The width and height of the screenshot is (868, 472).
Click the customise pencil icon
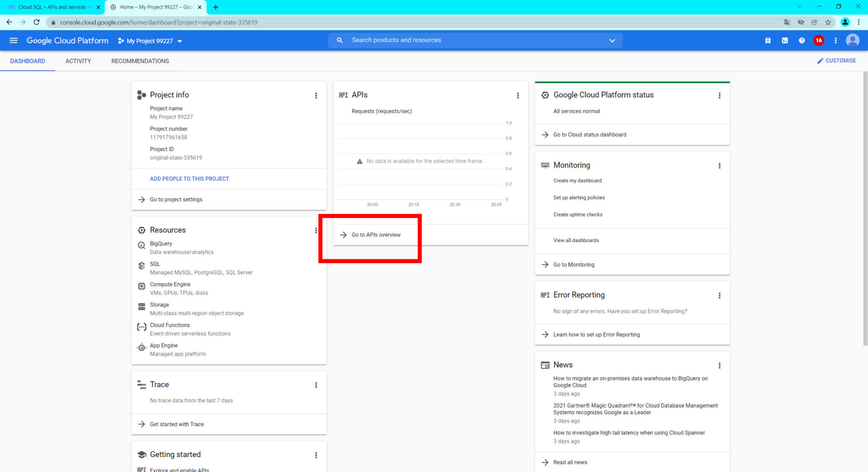click(x=820, y=61)
